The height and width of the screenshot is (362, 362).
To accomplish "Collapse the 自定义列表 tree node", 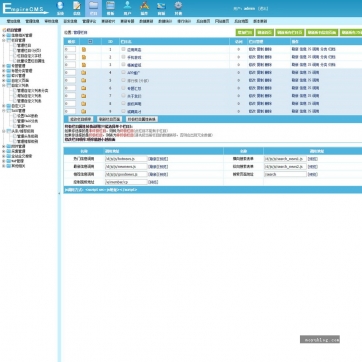I will 4,85.
